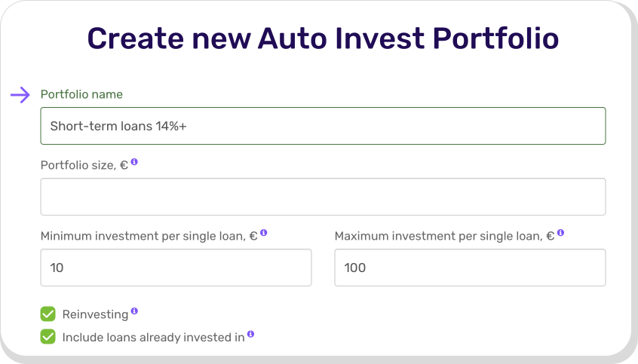Click the green Portfolio name label
The height and width of the screenshot is (364, 638).
point(81,94)
